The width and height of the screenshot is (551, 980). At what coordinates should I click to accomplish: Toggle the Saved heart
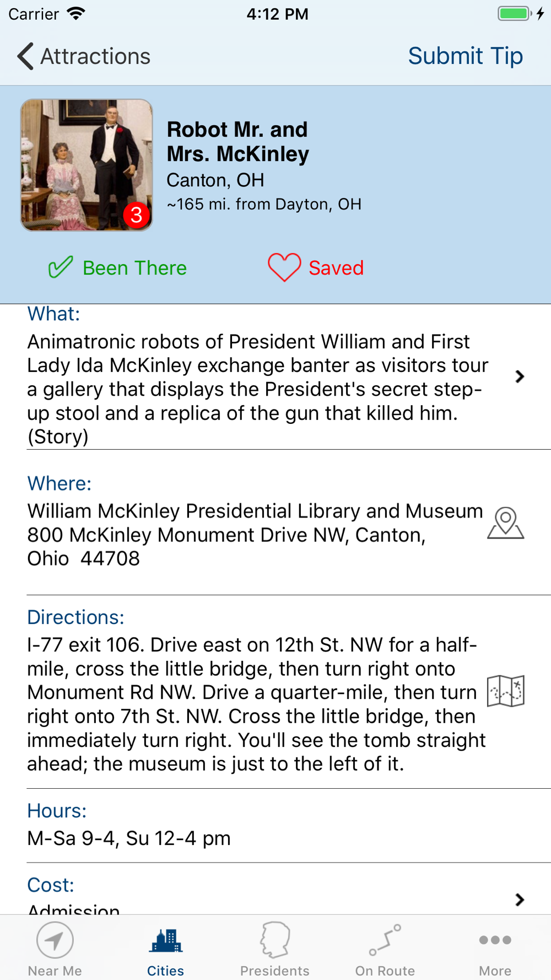coord(284,267)
